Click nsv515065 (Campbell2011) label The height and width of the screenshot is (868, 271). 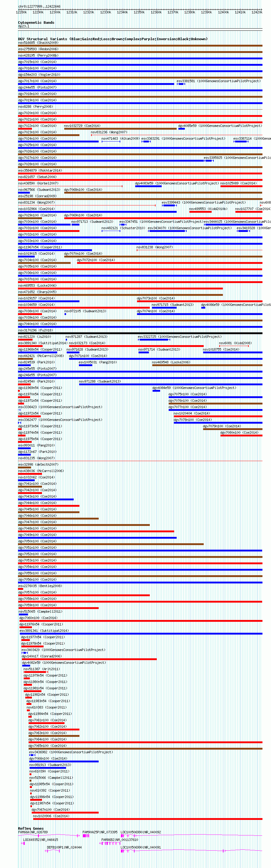click(40, 611)
